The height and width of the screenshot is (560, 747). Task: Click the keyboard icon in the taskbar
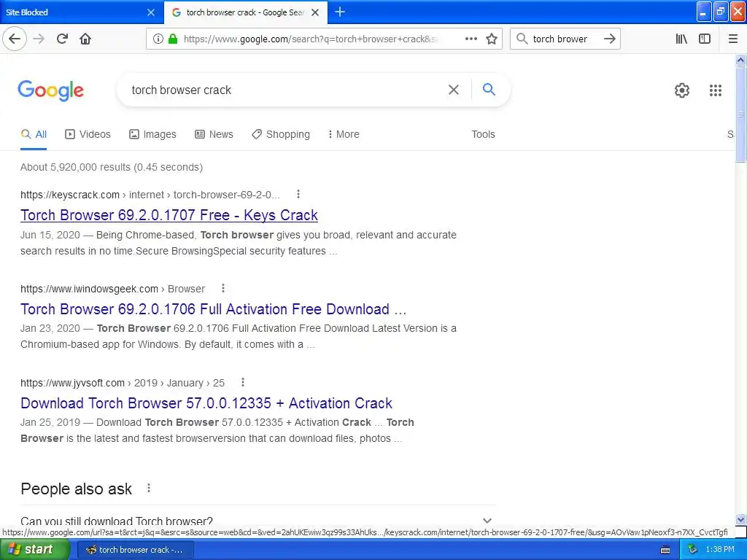[665, 550]
